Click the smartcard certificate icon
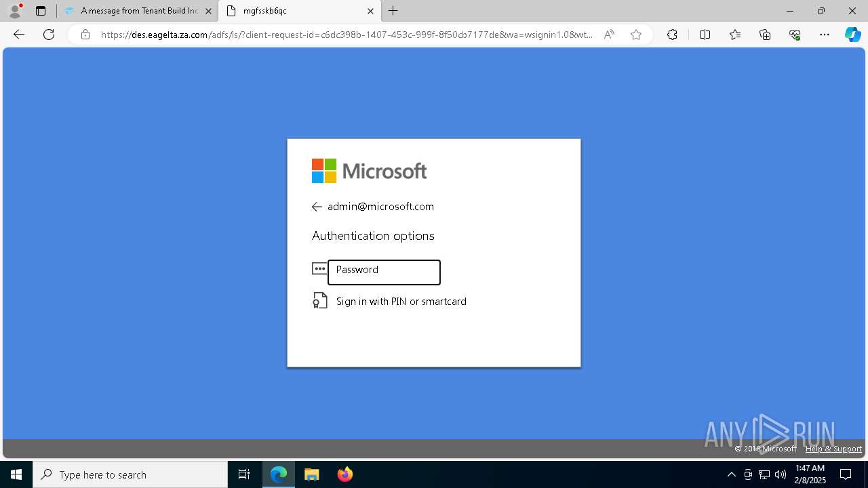 point(319,300)
